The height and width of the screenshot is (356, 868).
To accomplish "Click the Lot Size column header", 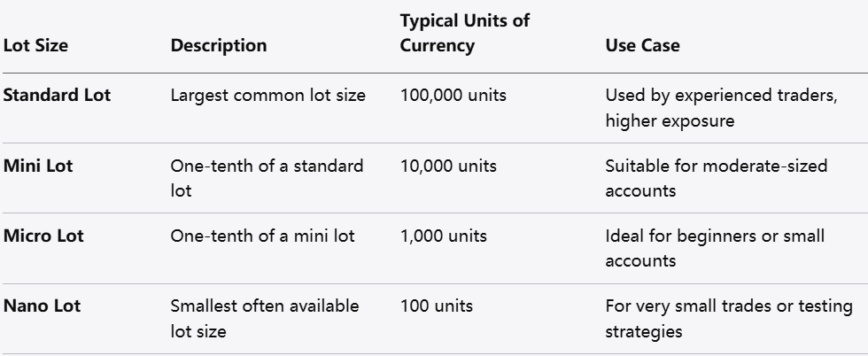I will [35, 45].
